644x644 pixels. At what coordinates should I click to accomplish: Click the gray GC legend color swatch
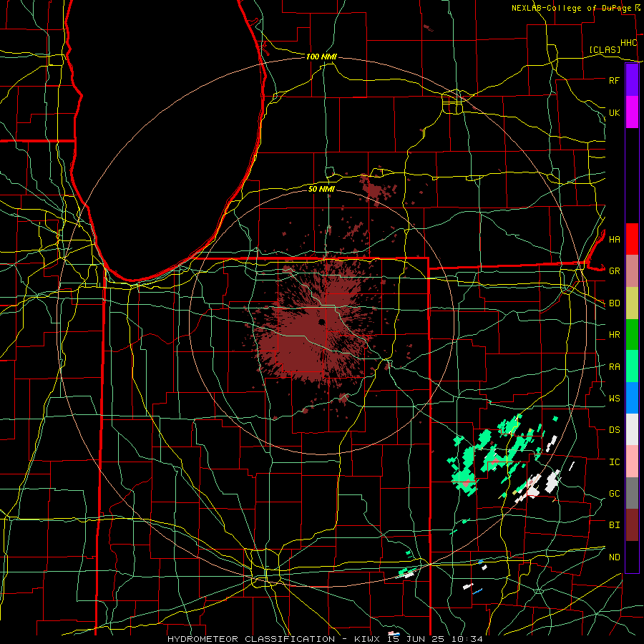[632, 493]
